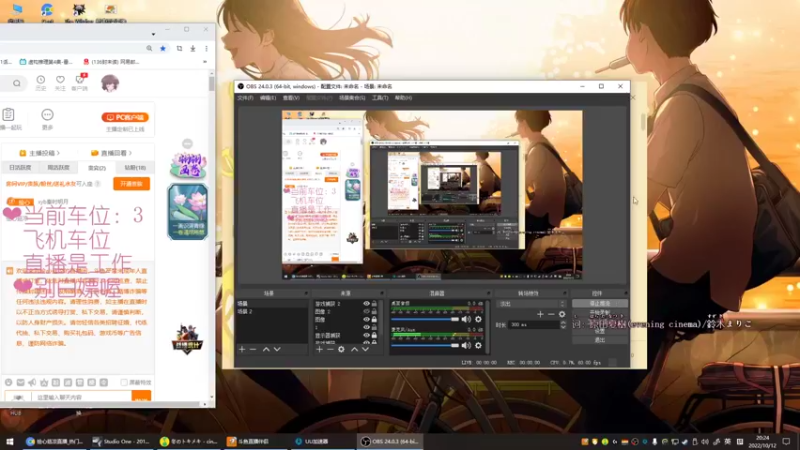
Task: Move the selected scene down
Action: tap(277, 349)
